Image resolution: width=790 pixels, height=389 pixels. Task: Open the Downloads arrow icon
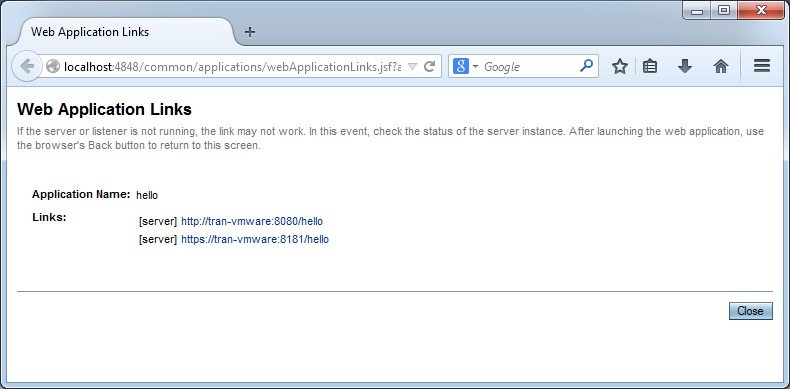(685, 66)
